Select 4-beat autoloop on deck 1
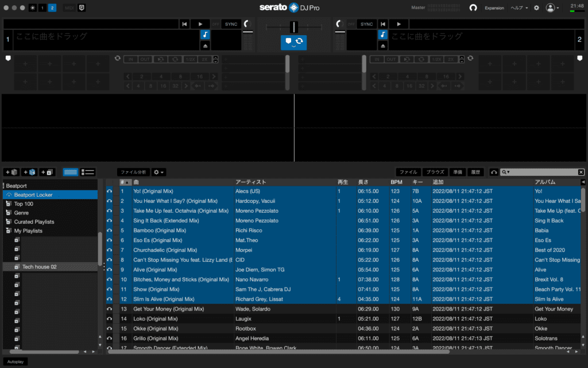The height and width of the screenshot is (368, 588). [x=161, y=76]
